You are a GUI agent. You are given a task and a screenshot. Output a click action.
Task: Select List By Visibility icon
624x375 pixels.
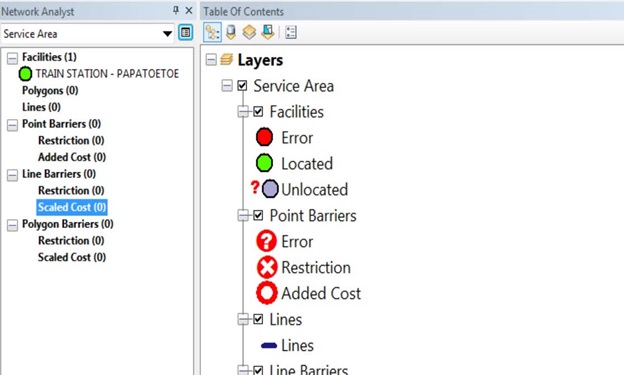249,32
